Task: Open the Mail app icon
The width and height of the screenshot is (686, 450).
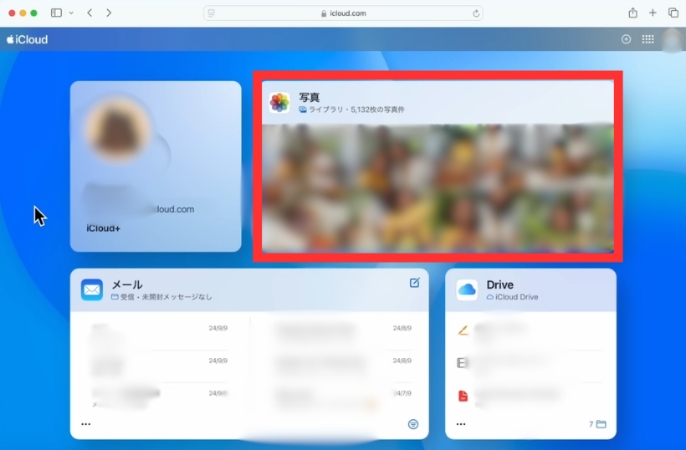Action: 92,290
